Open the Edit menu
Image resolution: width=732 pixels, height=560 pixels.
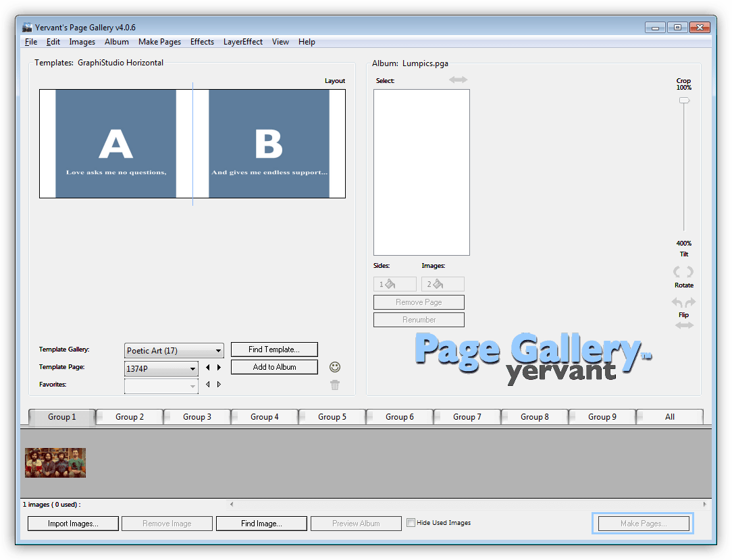pyautogui.click(x=53, y=42)
